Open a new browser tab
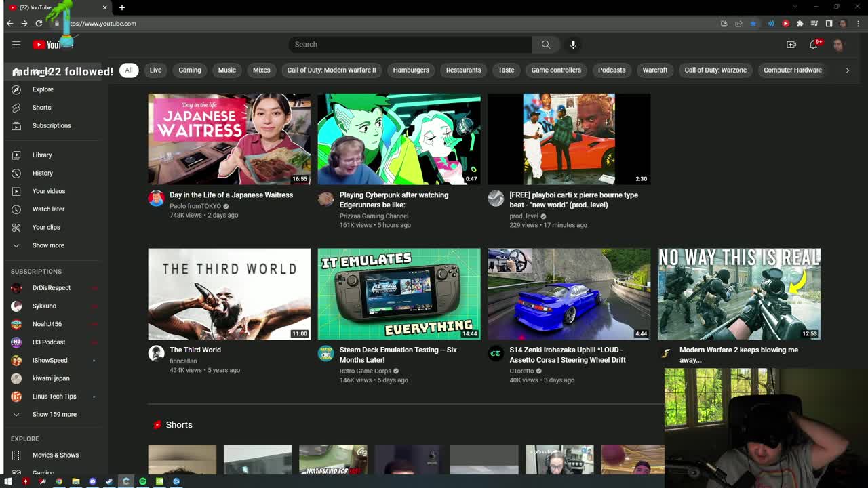Viewport: 868px width, 488px height. pos(122,7)
